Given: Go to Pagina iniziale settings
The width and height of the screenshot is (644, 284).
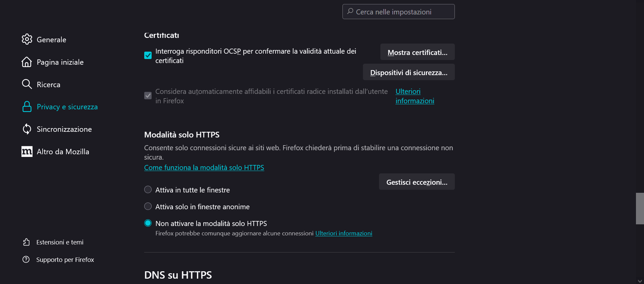Looking at the screenshot, I should click(x=60, y=62).
